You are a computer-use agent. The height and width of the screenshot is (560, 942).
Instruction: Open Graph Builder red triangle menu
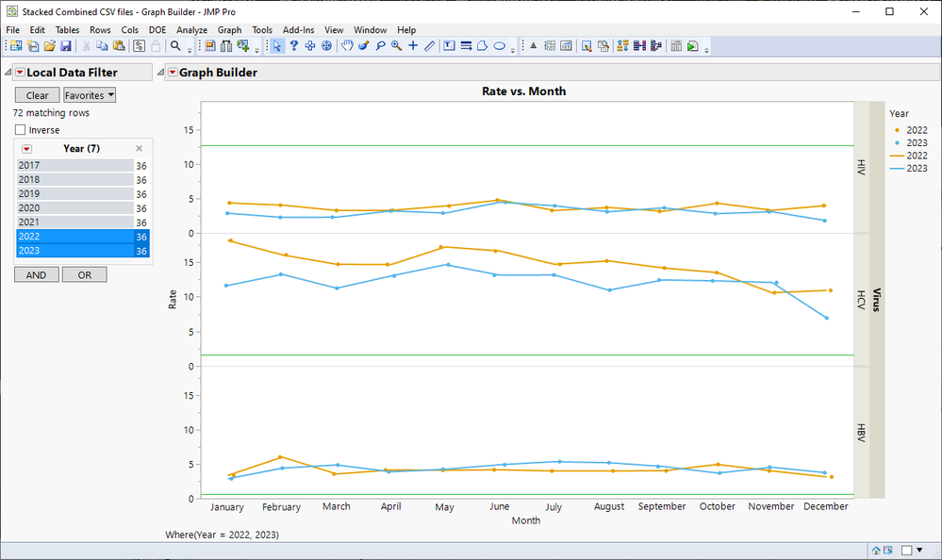172,73
